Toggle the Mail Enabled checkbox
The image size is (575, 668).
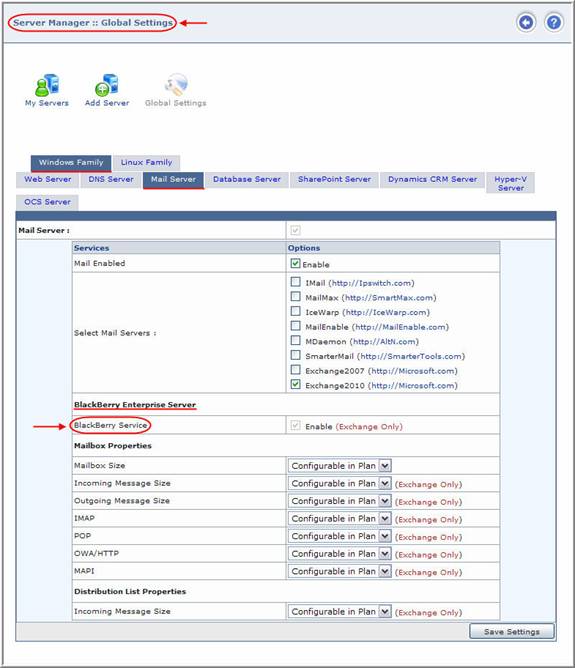click(295, 263)
